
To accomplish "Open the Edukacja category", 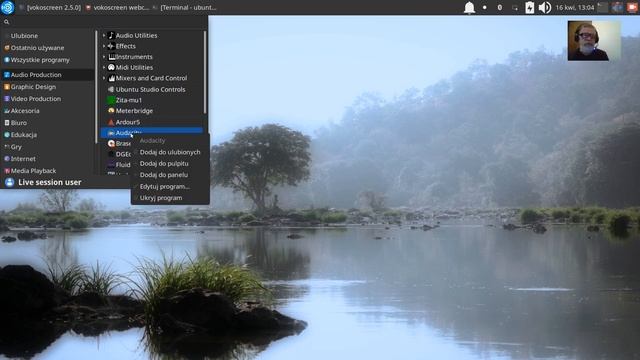I will pos(47,135).
